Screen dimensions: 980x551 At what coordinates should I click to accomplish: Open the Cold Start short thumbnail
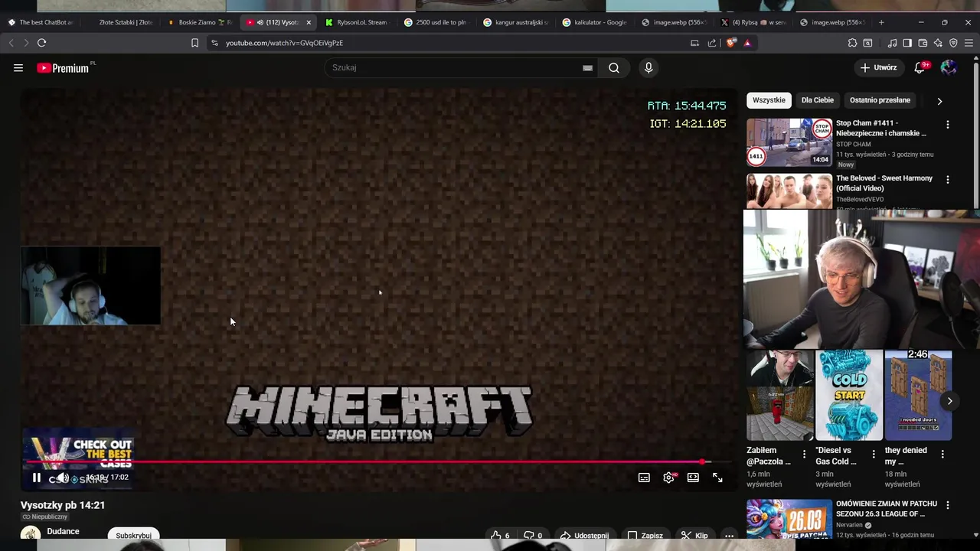(x=849, y=396)
